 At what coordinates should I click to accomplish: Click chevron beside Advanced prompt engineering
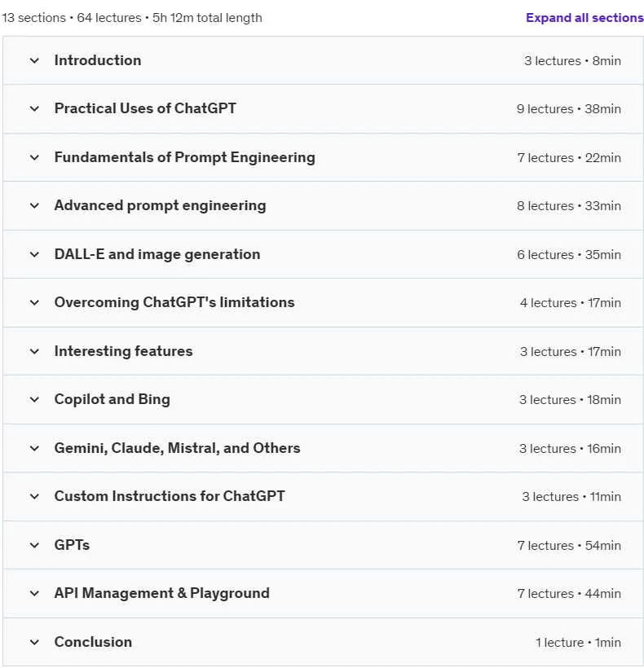click(34, 206)
